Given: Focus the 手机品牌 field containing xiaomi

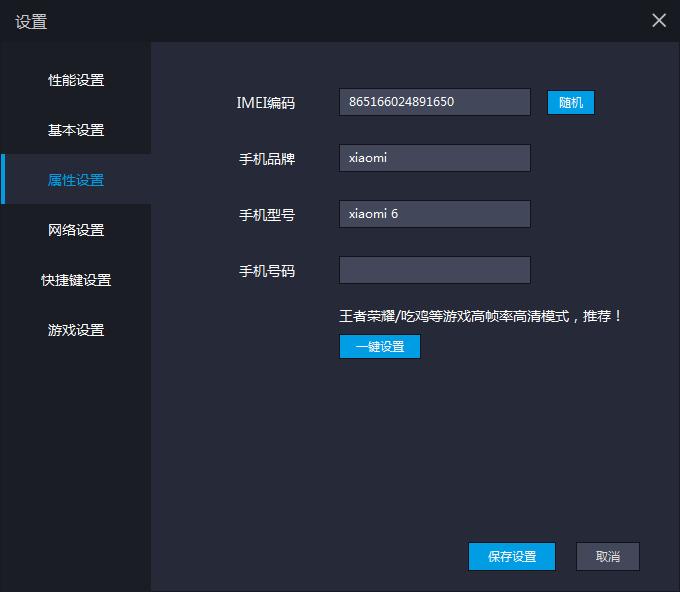Looking at the screenshot, I should point(434,158).
